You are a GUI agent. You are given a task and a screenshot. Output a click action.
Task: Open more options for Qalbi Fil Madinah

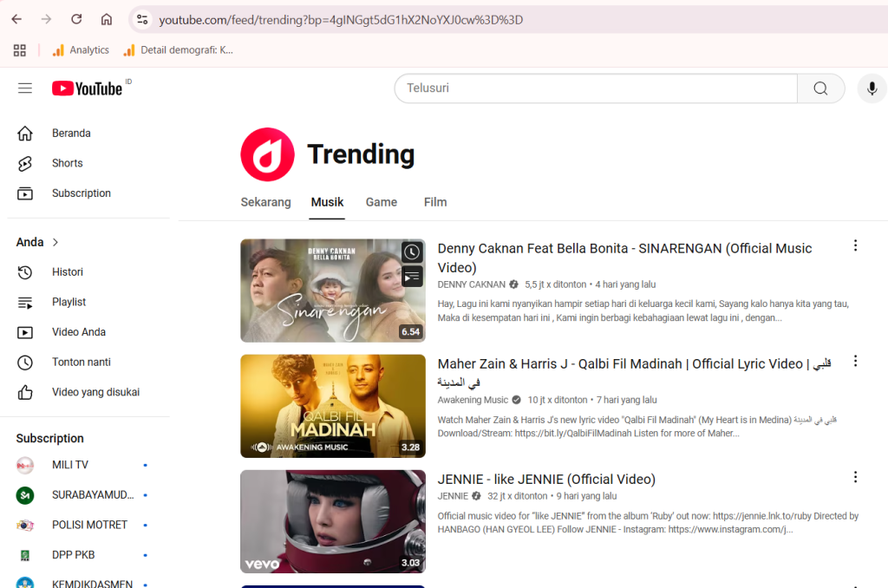pos(855,362)
